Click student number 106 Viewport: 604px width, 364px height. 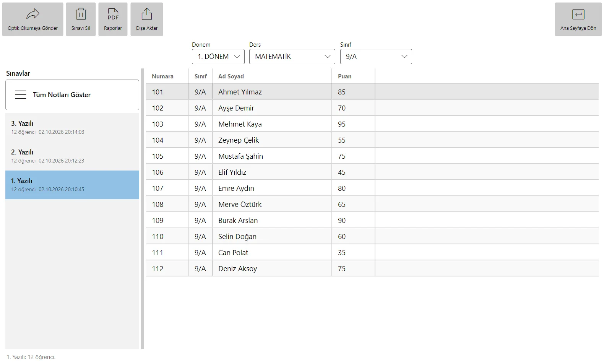[x=157, y=172]
